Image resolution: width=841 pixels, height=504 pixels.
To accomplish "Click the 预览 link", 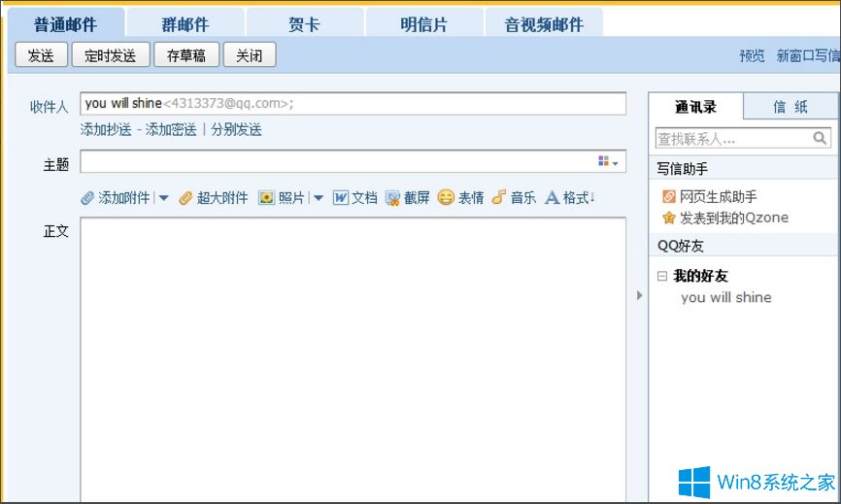I will 752,55.
